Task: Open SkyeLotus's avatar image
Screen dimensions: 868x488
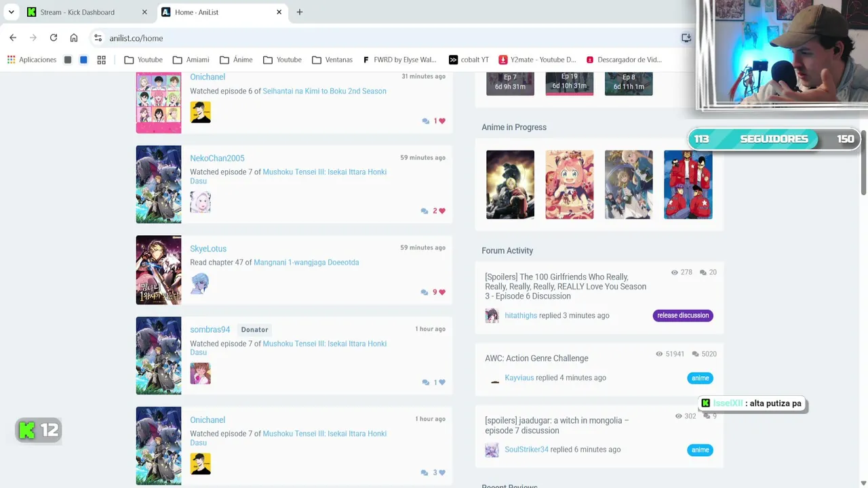Action: tap(200, 283)
